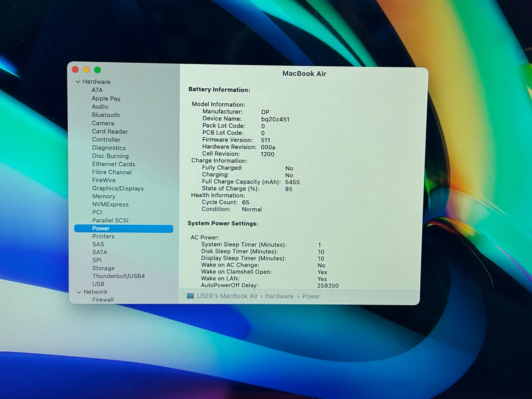532x399 pixels.
Task: Collapse the Network section chevron
Action: [79, 292]
